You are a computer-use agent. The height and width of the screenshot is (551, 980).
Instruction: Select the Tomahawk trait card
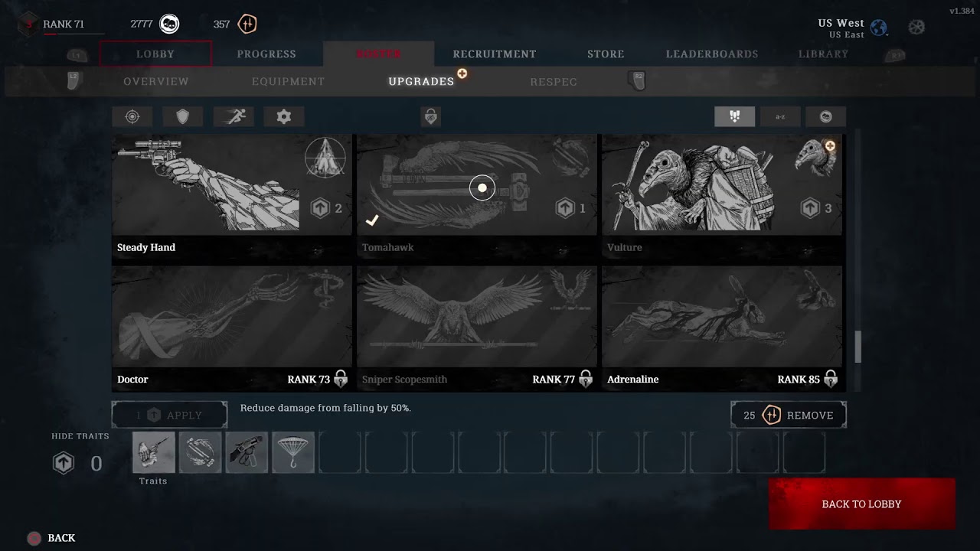coord(477,196)
